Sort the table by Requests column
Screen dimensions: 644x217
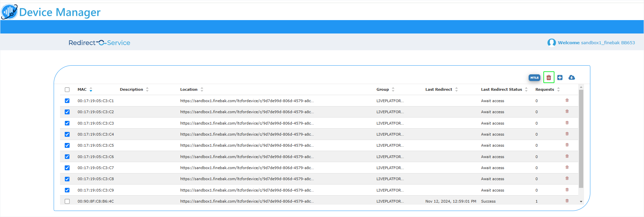pyautogui.click(x=558, y=89)
